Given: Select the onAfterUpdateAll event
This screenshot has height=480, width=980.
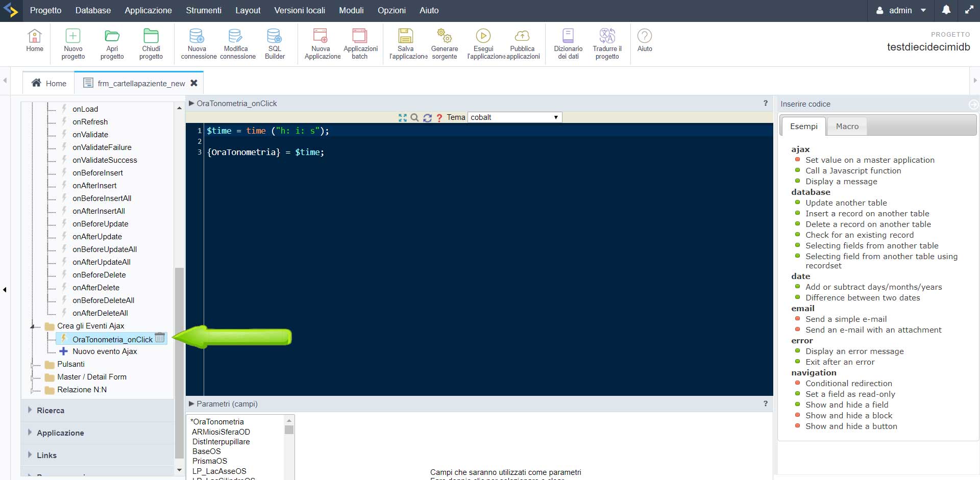Looking at the screenshot, I should point(101,262).
